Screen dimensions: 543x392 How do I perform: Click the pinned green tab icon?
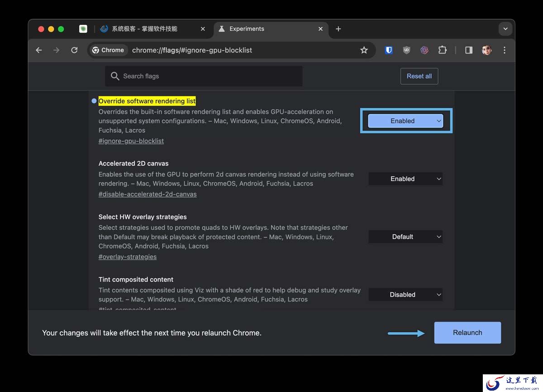tap(83, 29)
